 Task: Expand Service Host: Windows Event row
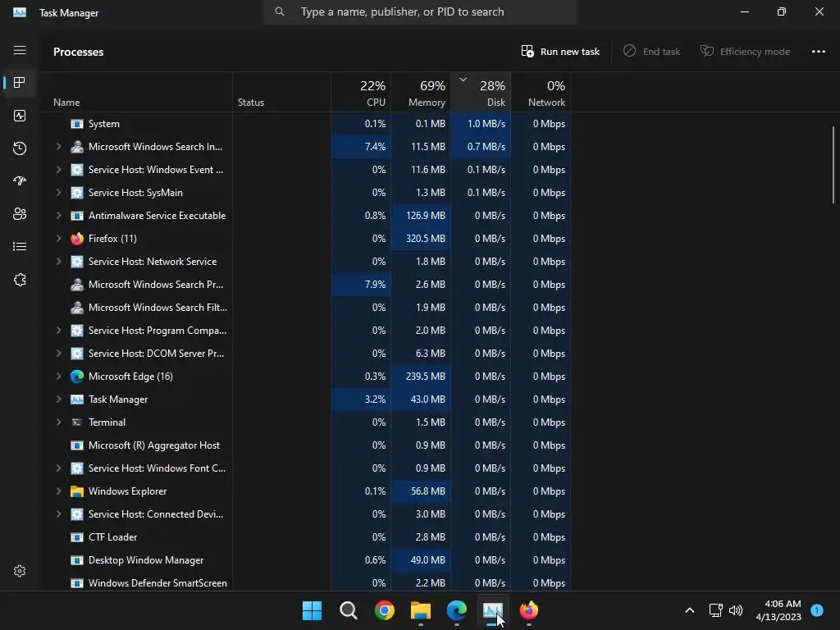pos(58,169)
